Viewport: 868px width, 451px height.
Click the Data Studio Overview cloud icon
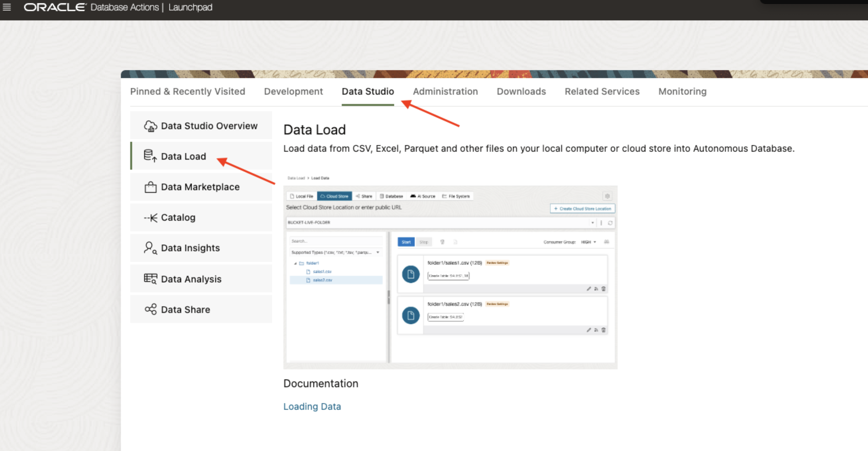point(150,126)
